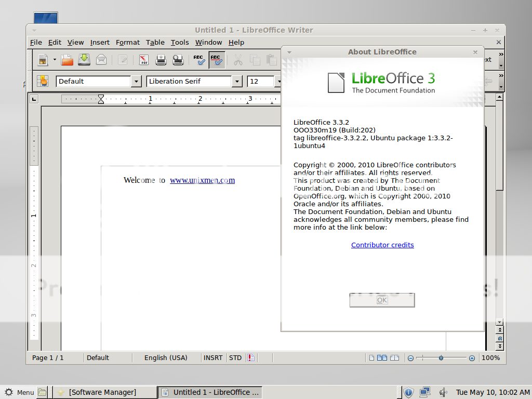
Task: Expand the font name dropdown arrow
Action: point(237,82)
